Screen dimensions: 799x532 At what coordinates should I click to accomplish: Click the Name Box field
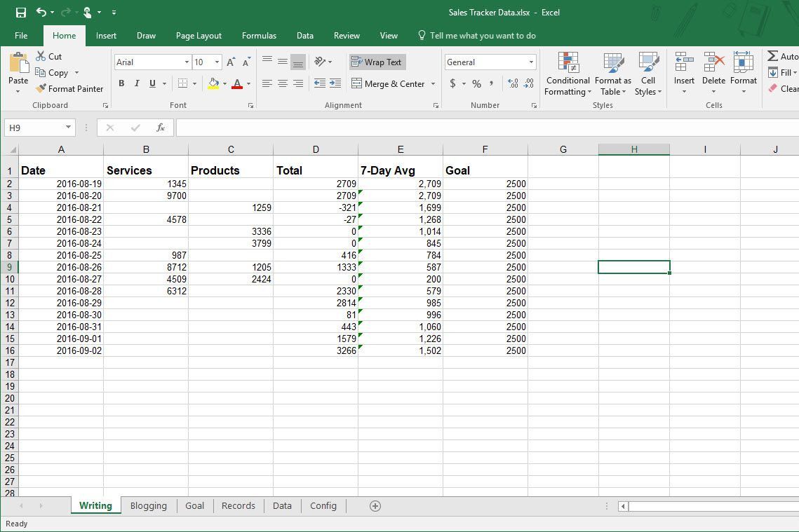point(34,127)
